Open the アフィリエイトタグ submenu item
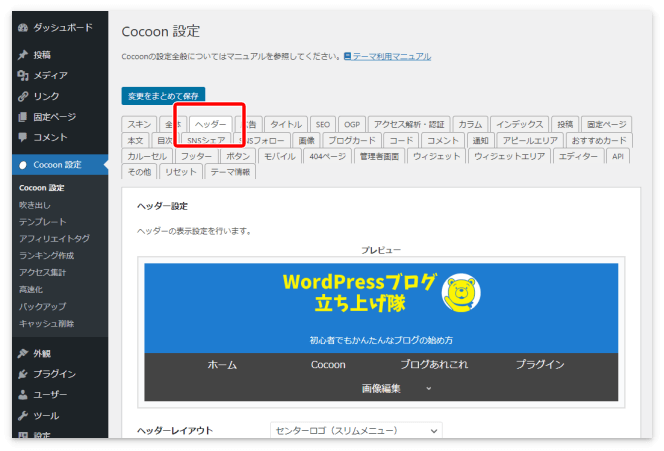Image resolution: width=664 pixels, height=451 pixels. click(54, 238)
